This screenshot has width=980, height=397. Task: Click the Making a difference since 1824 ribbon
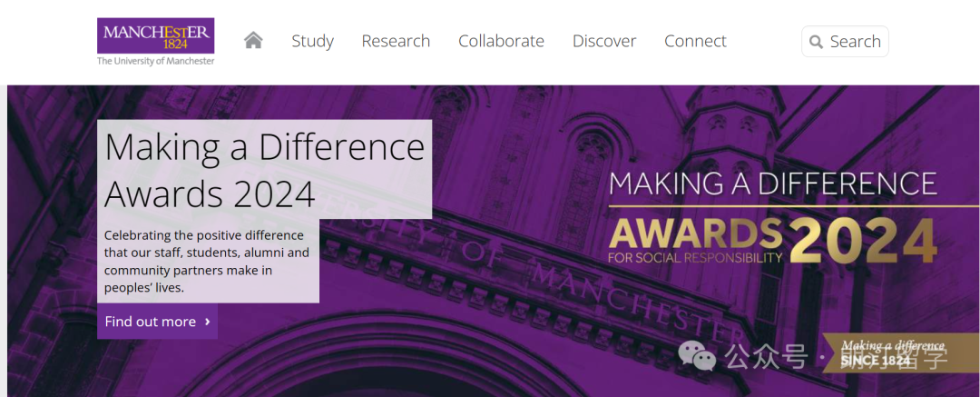(x=900, y=352)
